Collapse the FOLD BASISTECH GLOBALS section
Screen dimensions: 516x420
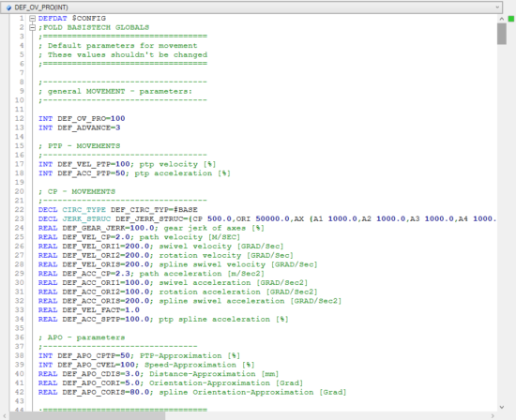pos(32,27)
